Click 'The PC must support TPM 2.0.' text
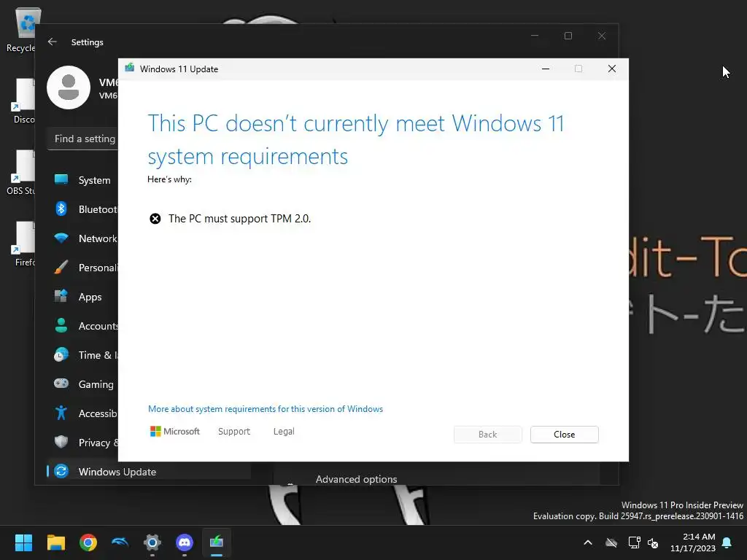 tap(239, 219)
